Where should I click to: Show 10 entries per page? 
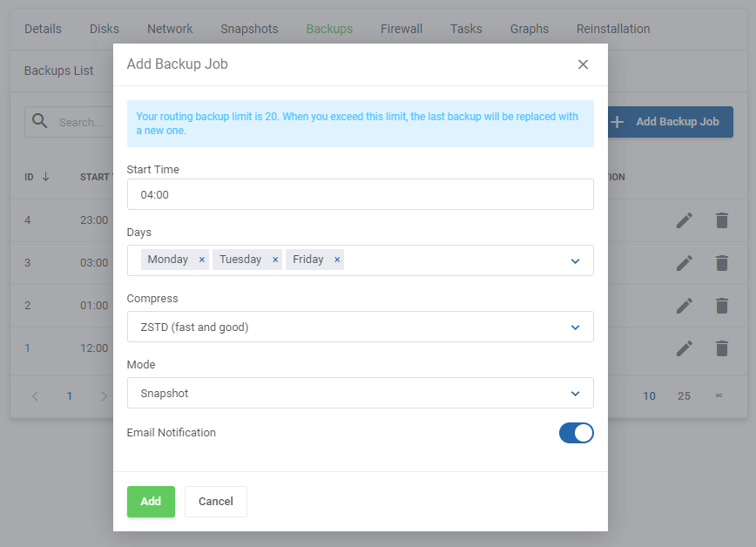click(x=649, y=396)
